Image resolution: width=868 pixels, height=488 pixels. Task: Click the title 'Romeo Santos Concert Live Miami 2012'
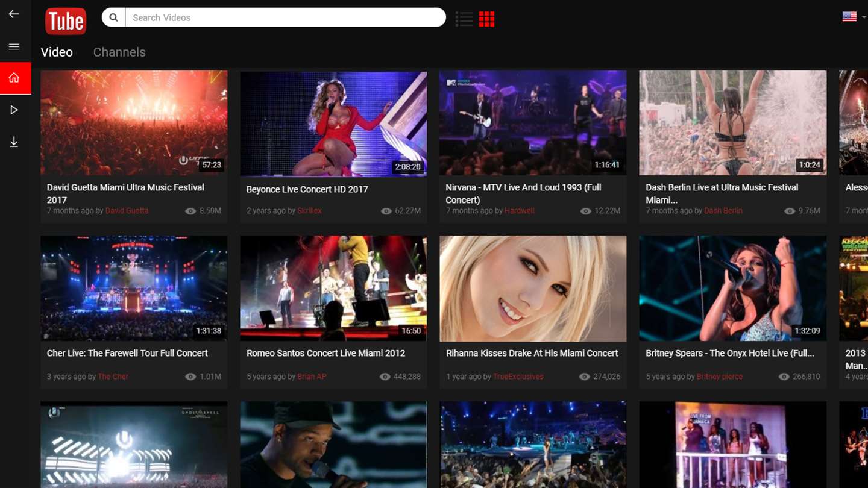[325, 353]
